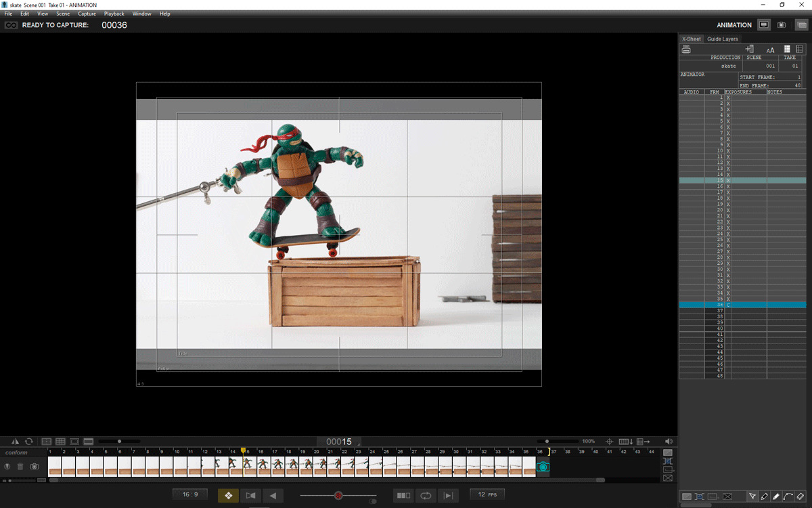Image resolution: width=812 pixels, height=508 pixels.
Task: Click the onionskin opacity slider knob
Action: coord(338,495)
